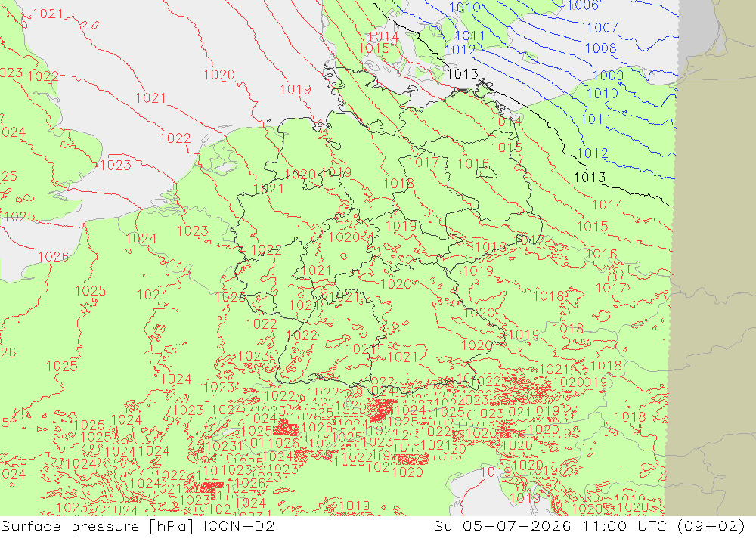The height and width of the screenshot is (554, 756).
Task: Click the 'Surface pressure [hPa]' caption text
Action: click(x=98, y=526)
